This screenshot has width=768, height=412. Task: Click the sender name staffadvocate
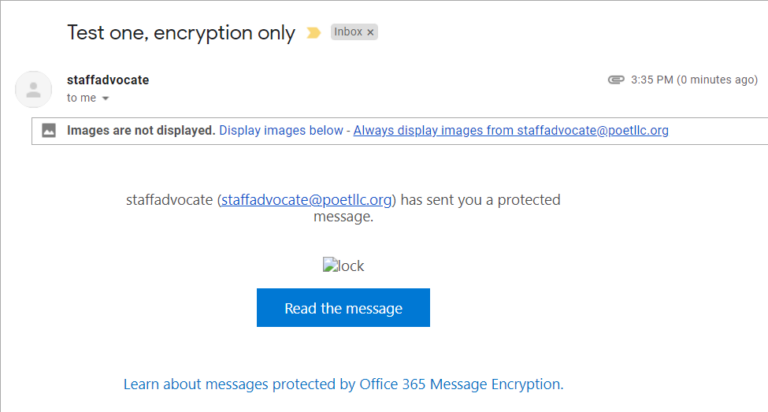108,80
